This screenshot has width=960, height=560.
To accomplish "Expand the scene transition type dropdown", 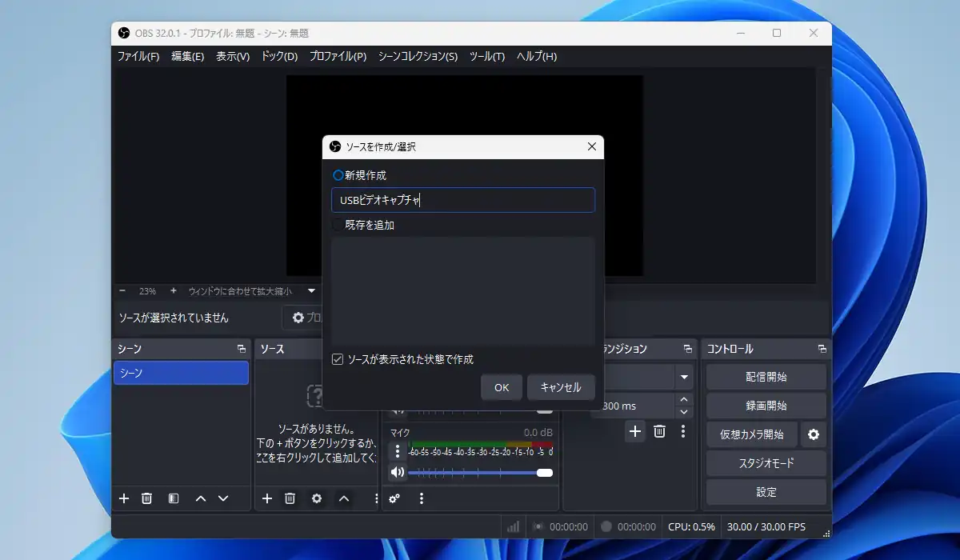I will tap(684, 377).
